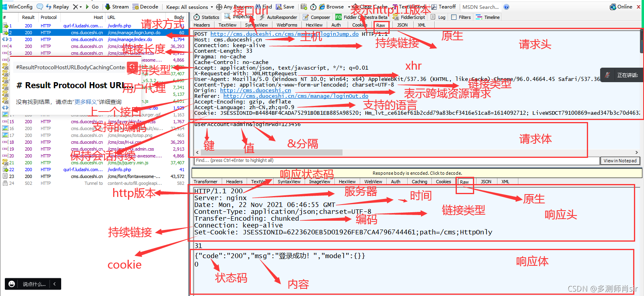Click the Online status indicator
Screen dimensions: 644x296
point(621,7)
